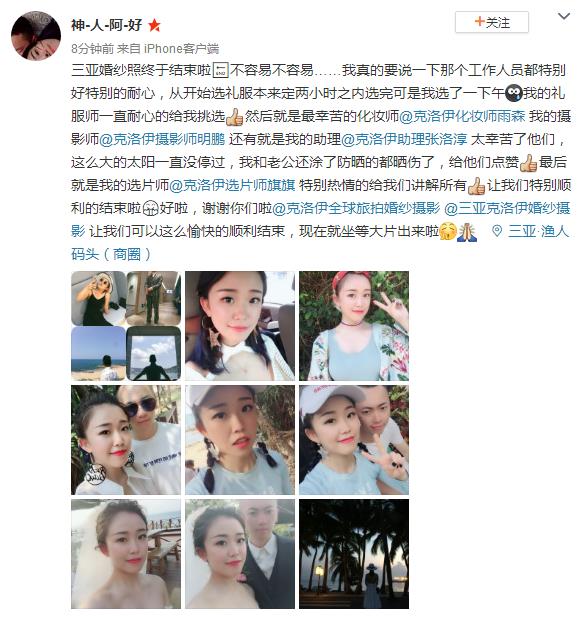
Task: Click the red star badge beside username
Action: click(x=154, y=26)
